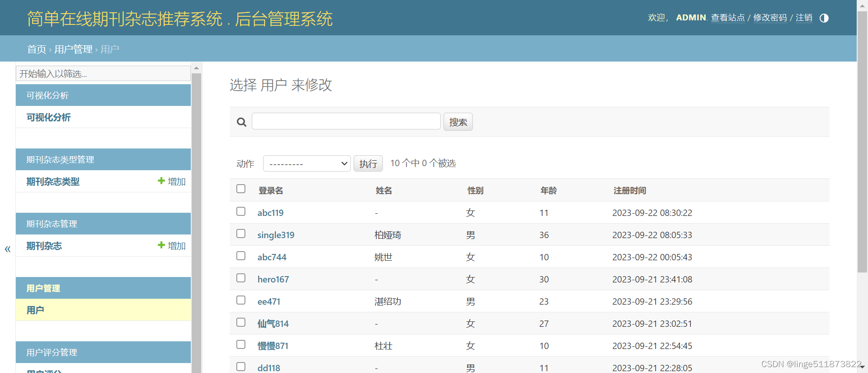Open 可视化分析 section header in sidebar
The height and width of the screenshot is (373, 868).
[103, 95]
